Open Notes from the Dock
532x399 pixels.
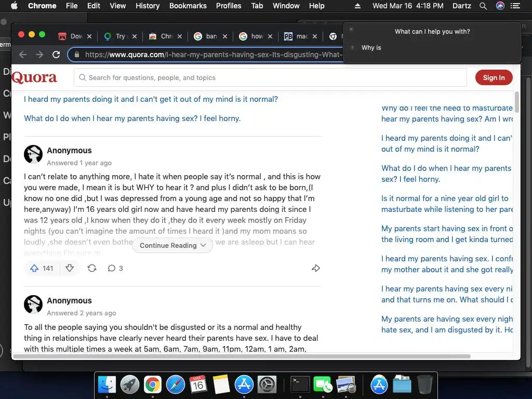(221, 385)
